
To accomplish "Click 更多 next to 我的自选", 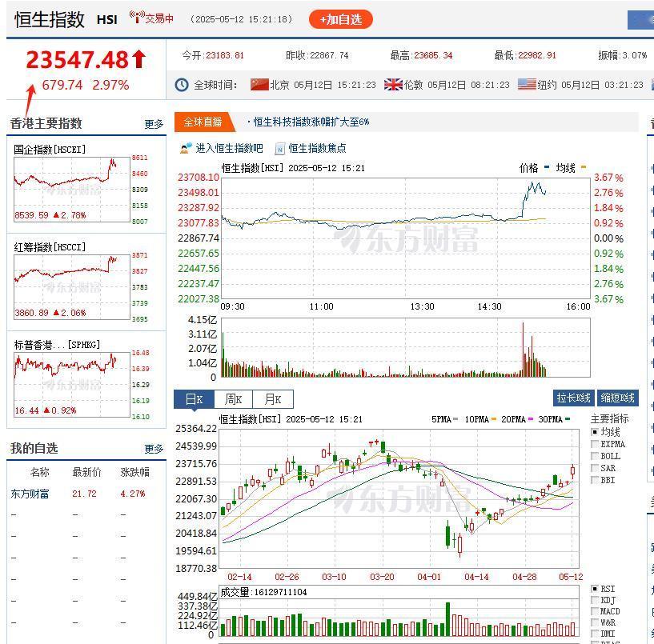I will (x=154, y=449).
